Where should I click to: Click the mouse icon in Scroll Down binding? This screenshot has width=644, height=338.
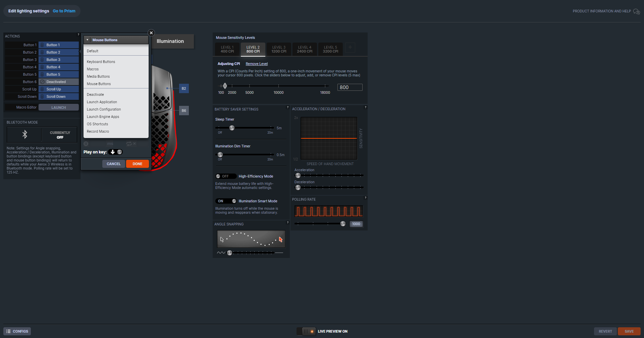point(42,96)
